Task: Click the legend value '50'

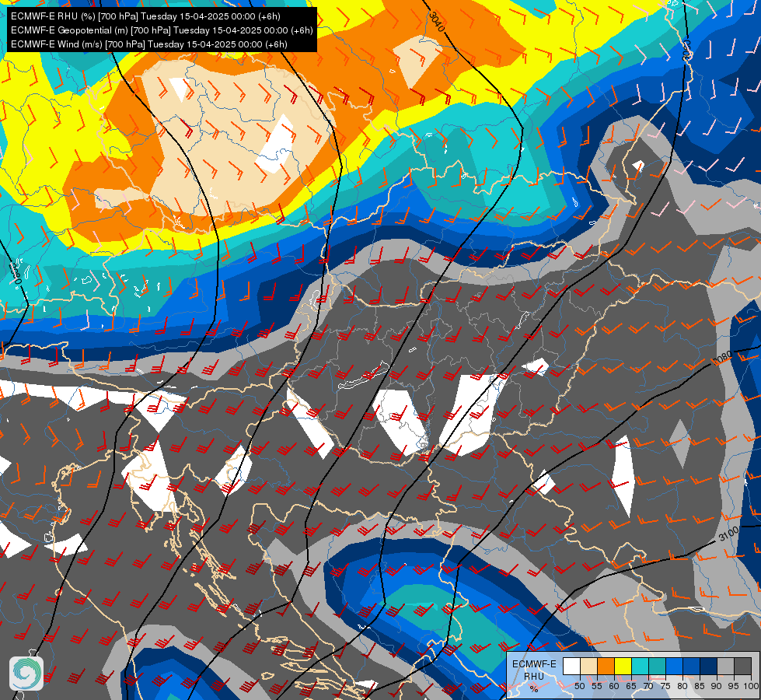Action: click(580, 686)
